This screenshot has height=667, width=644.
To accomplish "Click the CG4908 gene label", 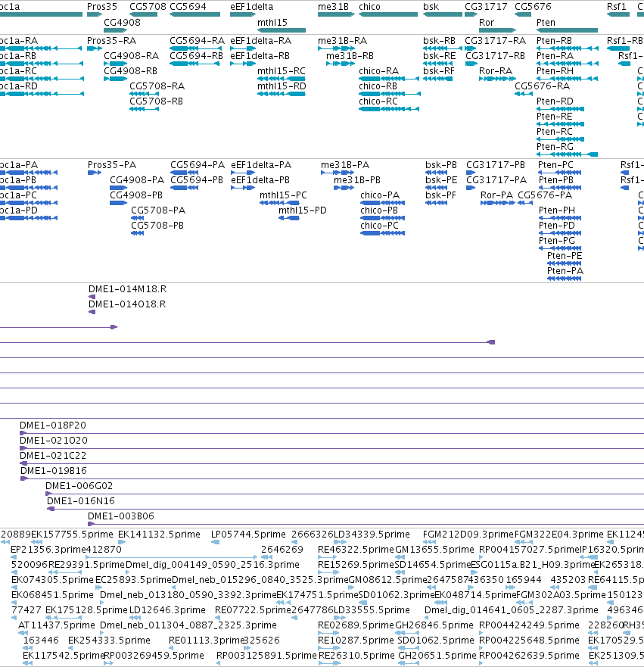I will (122, 23).
